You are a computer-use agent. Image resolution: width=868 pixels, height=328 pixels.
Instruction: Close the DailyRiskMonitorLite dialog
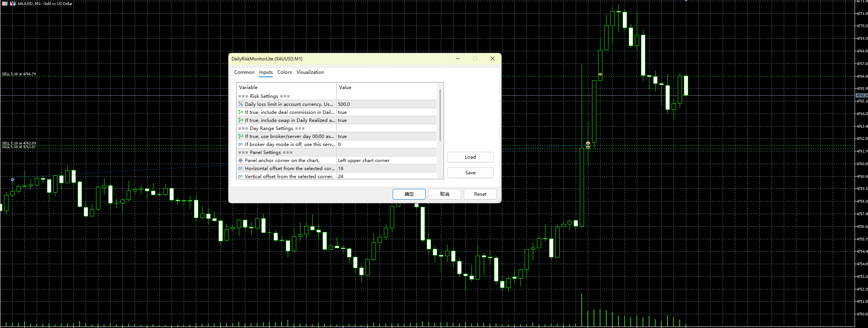coord(493,58)
